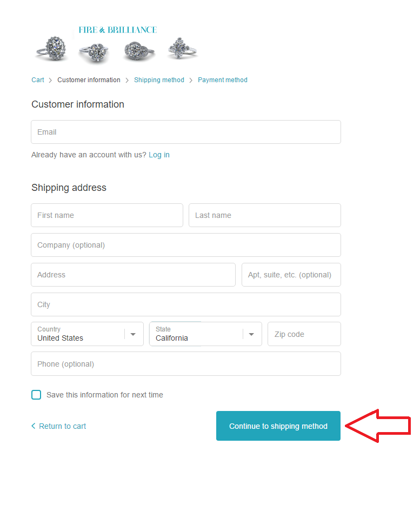420x524 pixels.
Task: Jump to Payment method breadcrumb step
Action: 223,80
